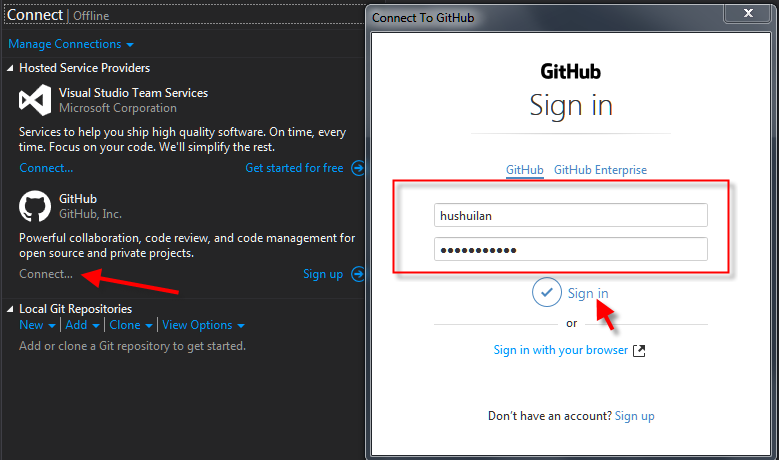
Task: Select the GitHub sign-in tab
Action: (x=525, y=170)
